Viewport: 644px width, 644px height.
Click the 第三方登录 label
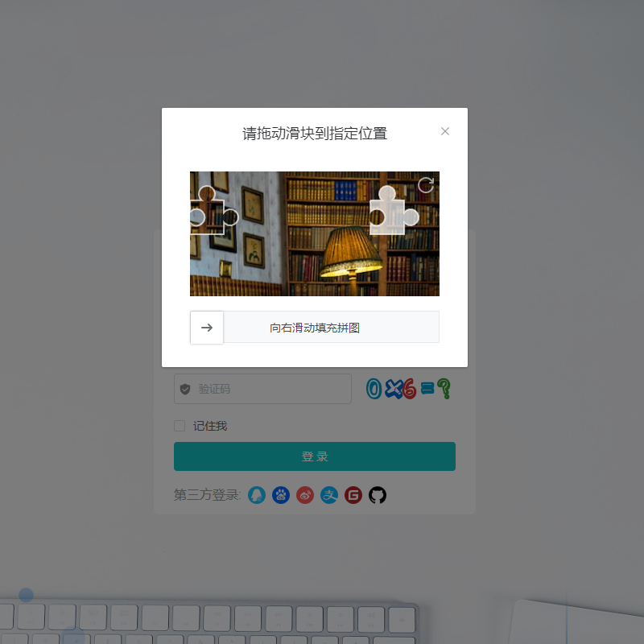(x=208, y=495)
